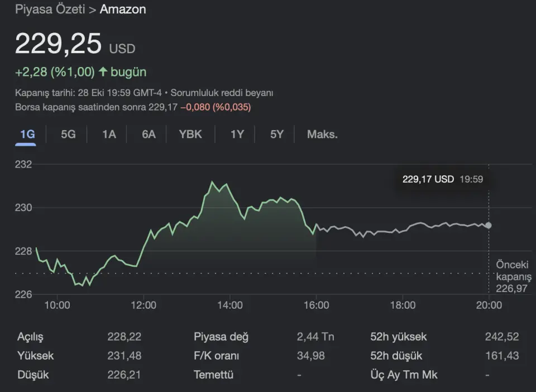Switch to the 5G chart tab

[68, 134]
